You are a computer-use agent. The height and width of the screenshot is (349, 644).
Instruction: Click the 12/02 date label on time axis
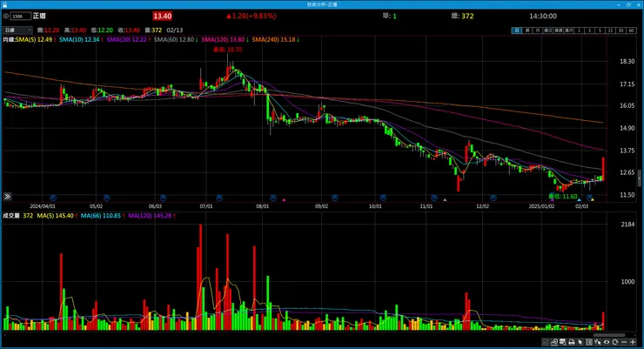coord(483,206)
